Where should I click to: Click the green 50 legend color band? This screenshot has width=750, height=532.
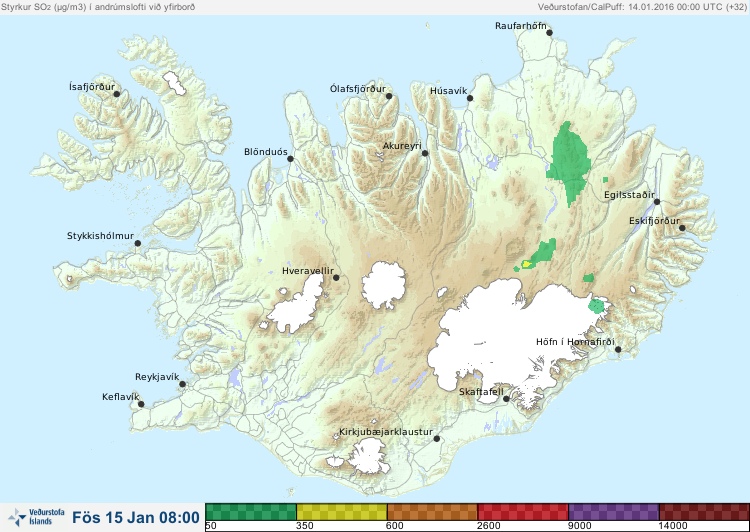251,511
